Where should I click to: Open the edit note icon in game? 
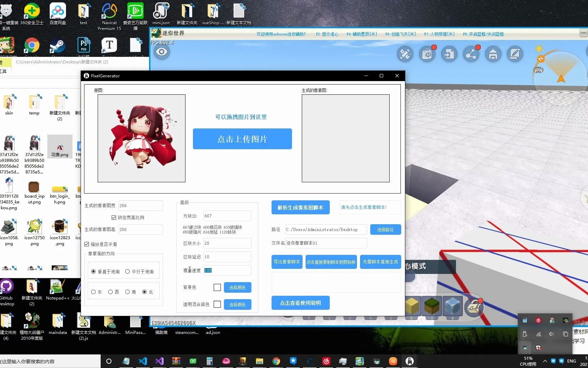click(x=514, y=54)
